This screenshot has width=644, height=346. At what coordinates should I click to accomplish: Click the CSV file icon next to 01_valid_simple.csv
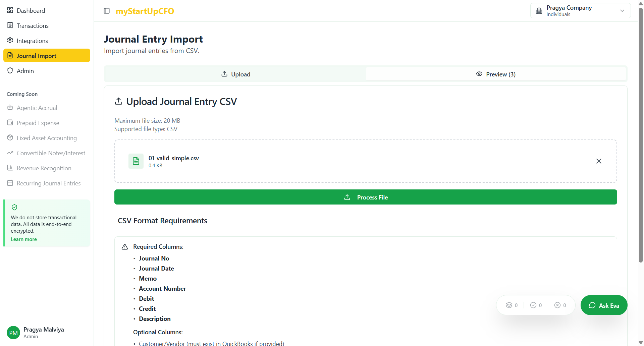136,161
